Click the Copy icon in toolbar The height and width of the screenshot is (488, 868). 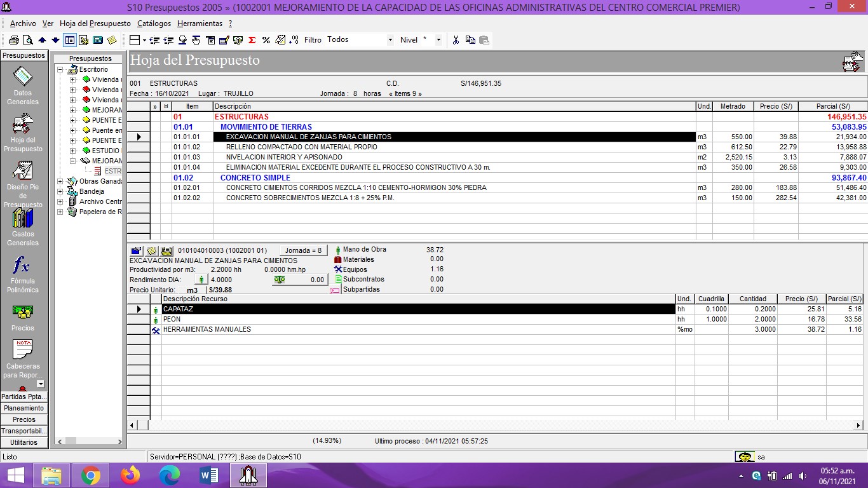pos(470,40)
